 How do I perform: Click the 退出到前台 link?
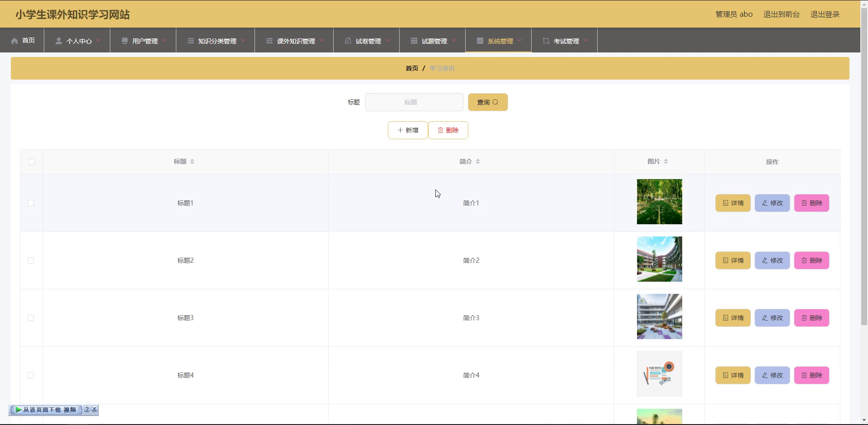[781, 14]
